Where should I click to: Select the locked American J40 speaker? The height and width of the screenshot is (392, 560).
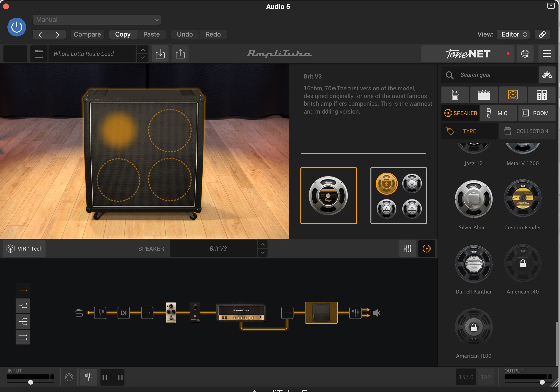[x=523, y=264]
